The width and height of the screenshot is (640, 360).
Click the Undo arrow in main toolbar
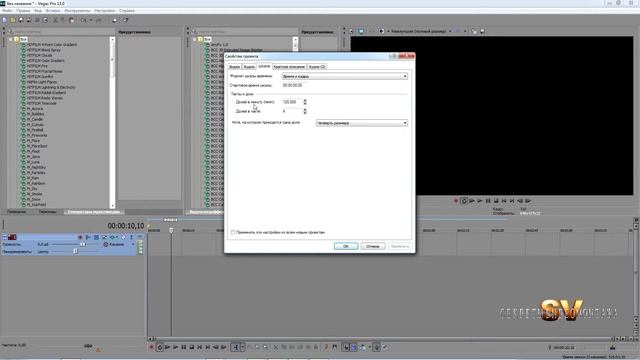pyautogui.click(x=84, y=20)
